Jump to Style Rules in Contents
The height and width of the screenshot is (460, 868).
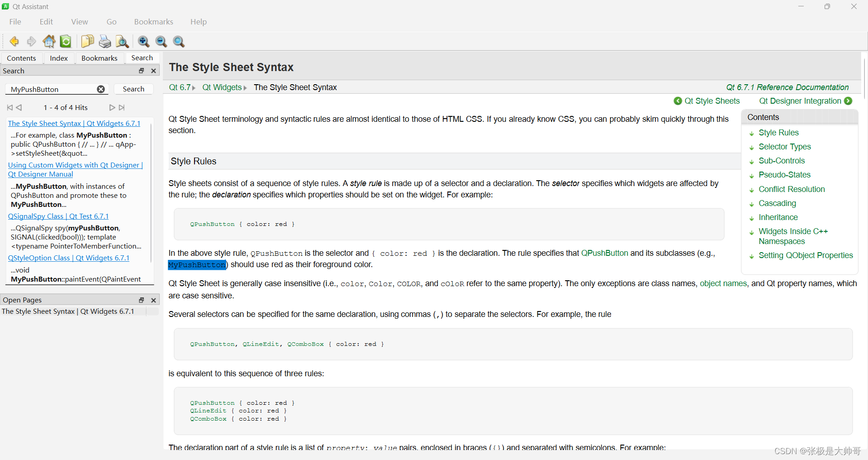pos(778,133)
